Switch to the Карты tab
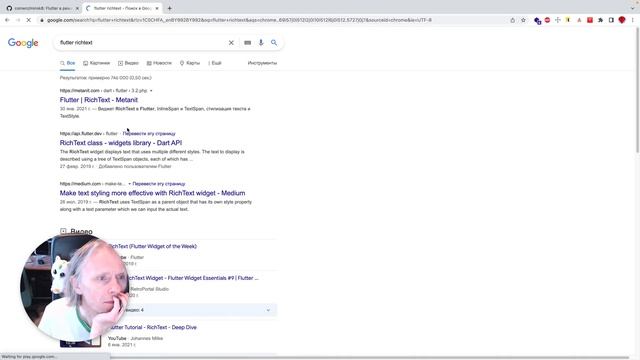Image resolution: width=640 pixels, height=360 pixels. coord(190,63)
